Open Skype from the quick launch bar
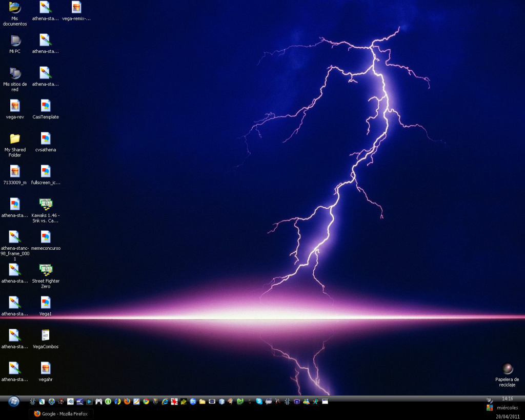The height and width of the screenshot is (420, 525). click(x=259, y=402)
